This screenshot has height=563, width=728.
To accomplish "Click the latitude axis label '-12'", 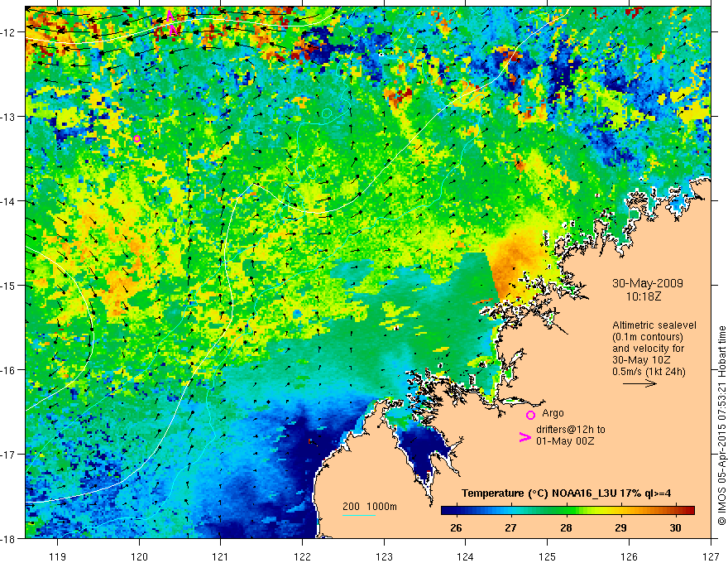I will (8, 32).
